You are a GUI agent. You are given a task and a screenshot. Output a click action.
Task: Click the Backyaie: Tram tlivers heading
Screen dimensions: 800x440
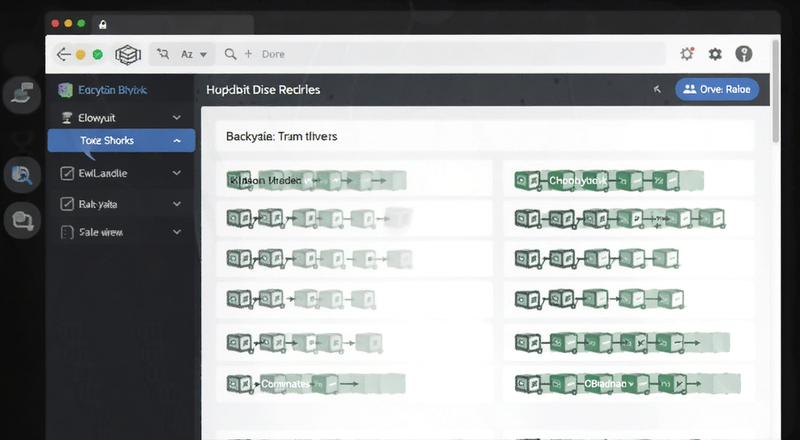tap(282, 136)
